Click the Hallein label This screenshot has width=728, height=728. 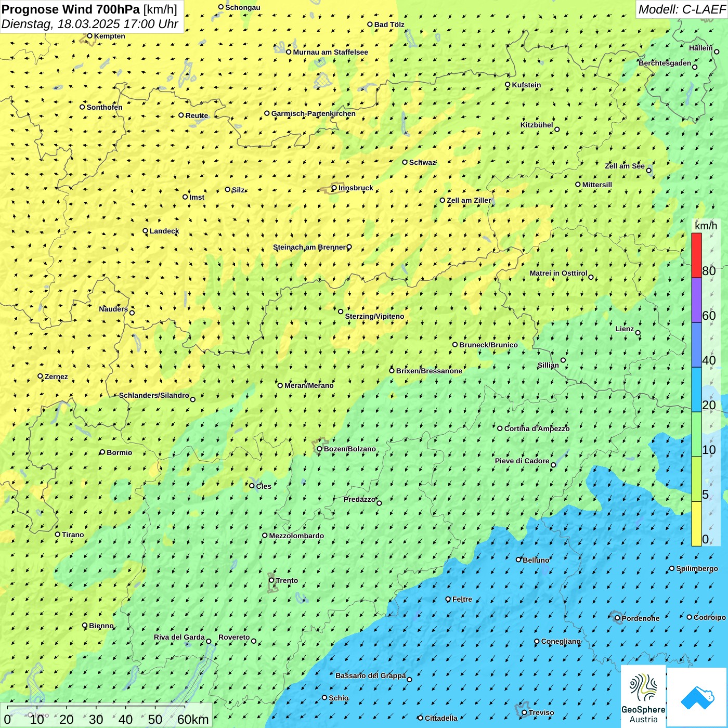701,48
